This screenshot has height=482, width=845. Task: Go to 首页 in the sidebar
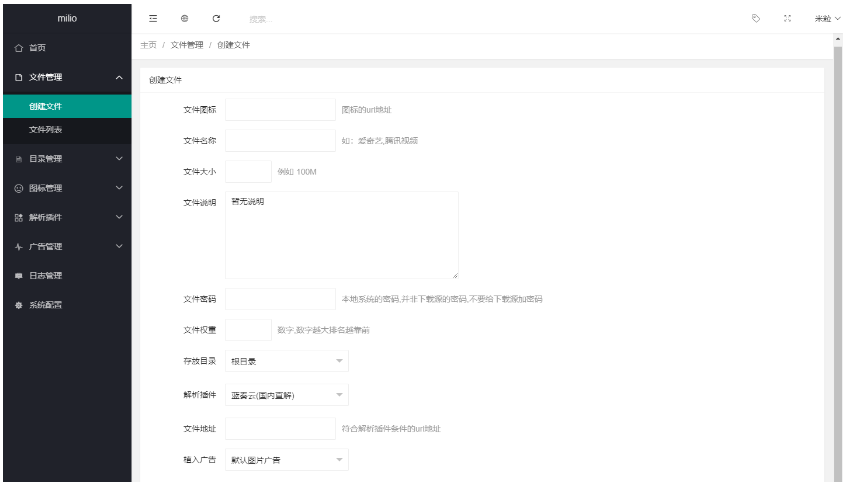click(x=67, y=48)
